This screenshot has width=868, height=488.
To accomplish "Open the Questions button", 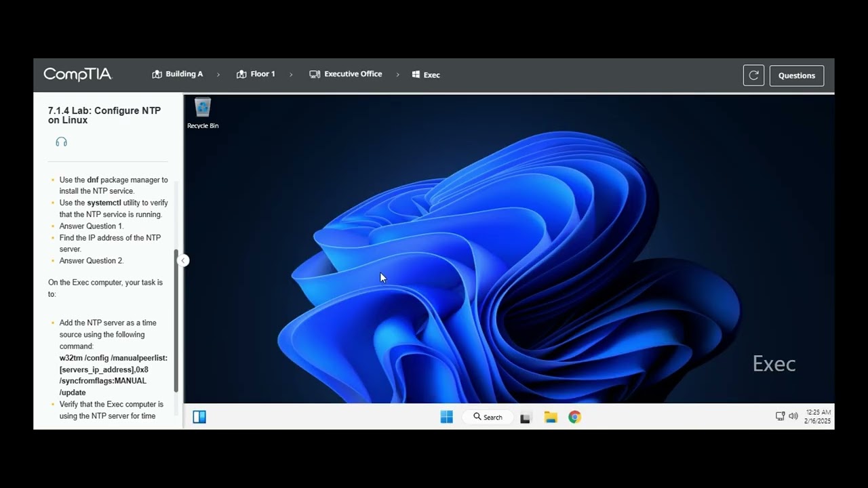I will (x=797, y=75).
